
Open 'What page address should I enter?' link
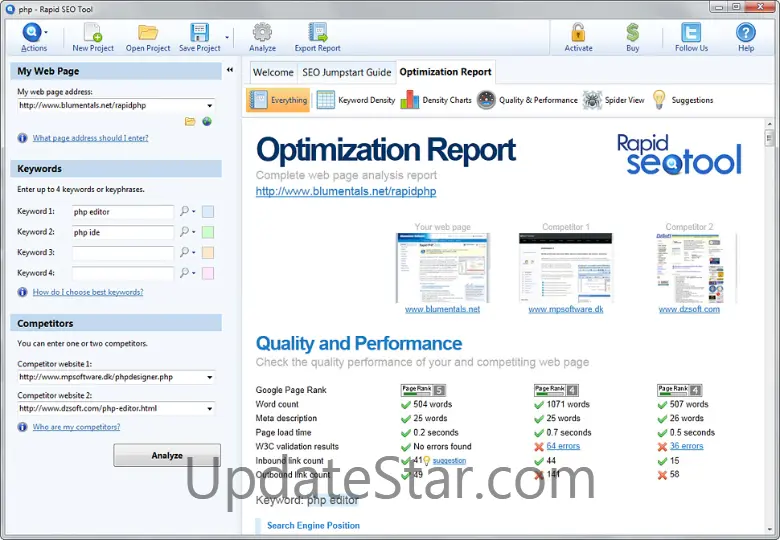[91, 138]
